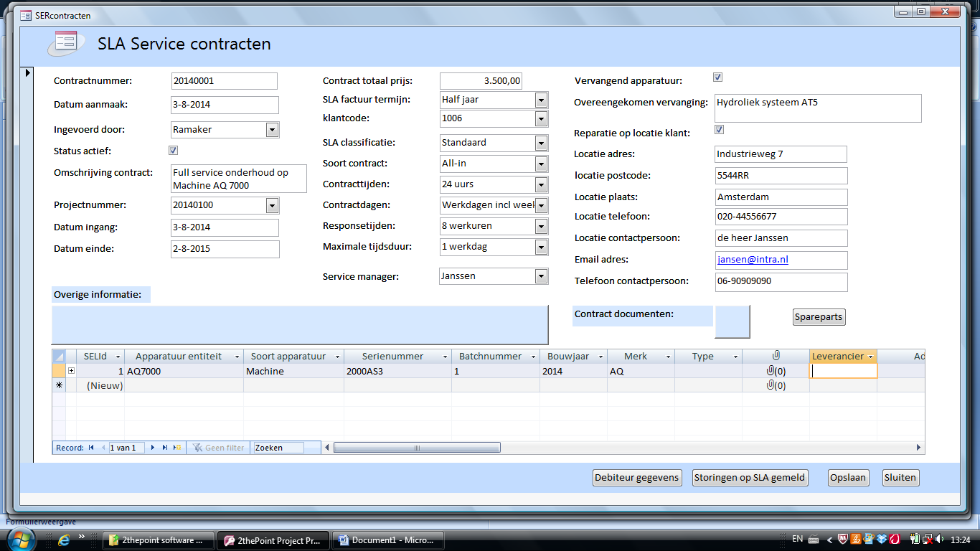Click the Zoeken search box
Image resolution: width=980 pixels, height=551 pixels.
point(278,448)
